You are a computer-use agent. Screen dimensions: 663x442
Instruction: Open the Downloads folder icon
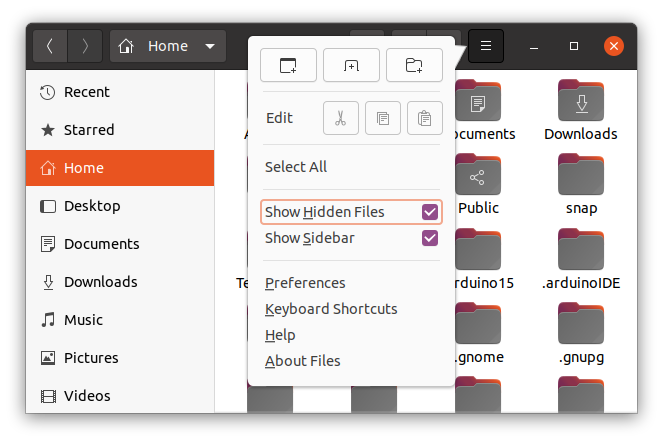tap(581, 104)
